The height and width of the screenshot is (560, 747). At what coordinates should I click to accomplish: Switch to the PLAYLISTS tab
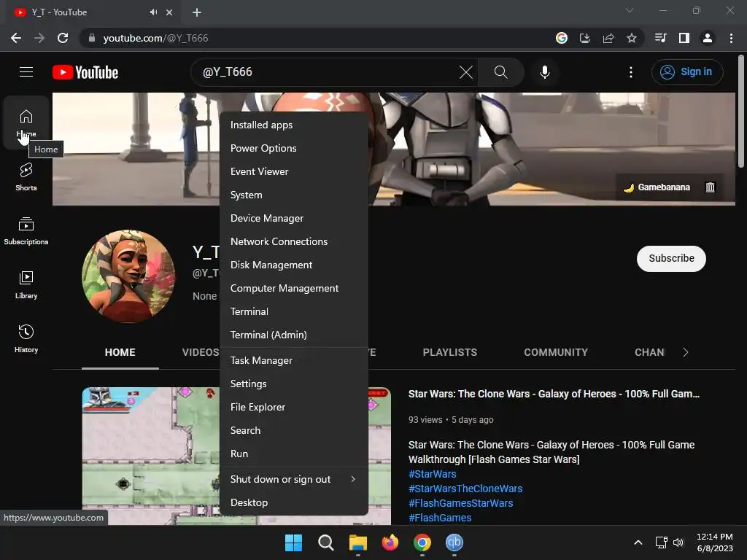pos(449,352)
